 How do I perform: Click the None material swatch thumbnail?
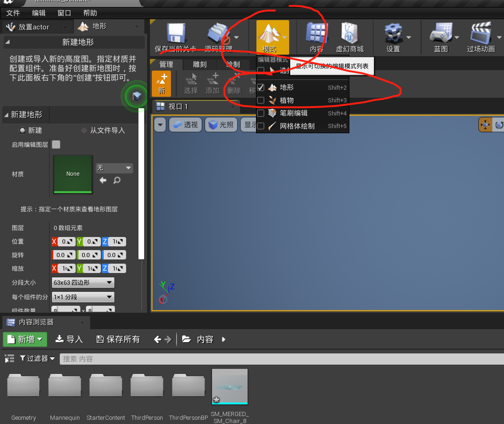(73, 174)
